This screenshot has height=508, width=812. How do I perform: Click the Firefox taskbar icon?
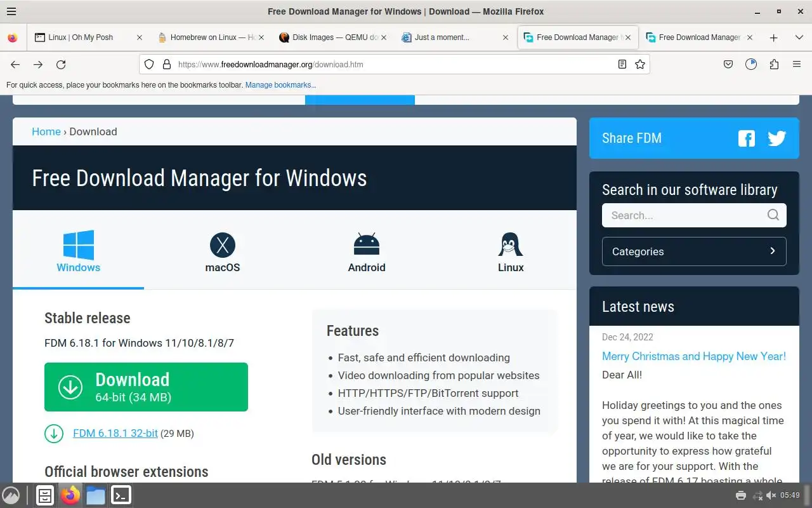[x=70, y=495]
